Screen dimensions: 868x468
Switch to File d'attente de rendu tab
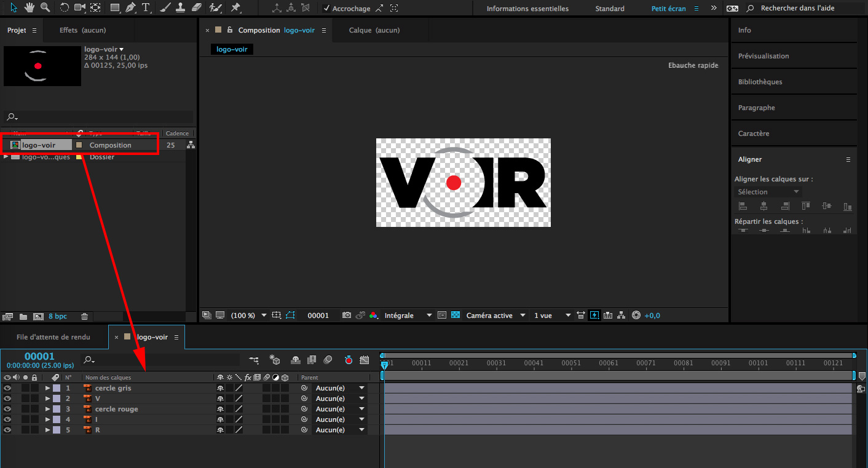click(53, 337)
